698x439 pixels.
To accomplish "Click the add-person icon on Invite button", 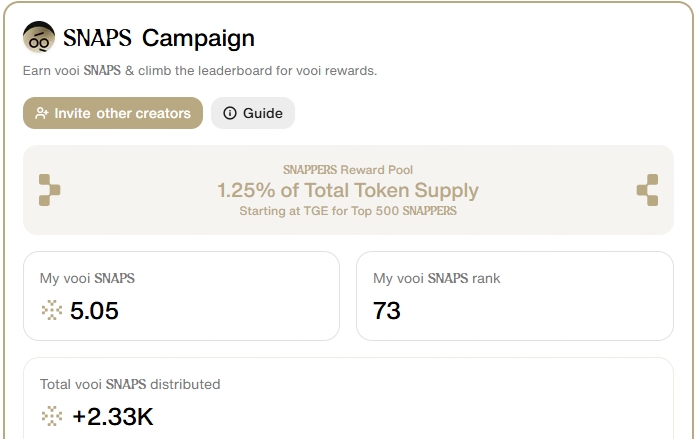I will coord(42,113).
